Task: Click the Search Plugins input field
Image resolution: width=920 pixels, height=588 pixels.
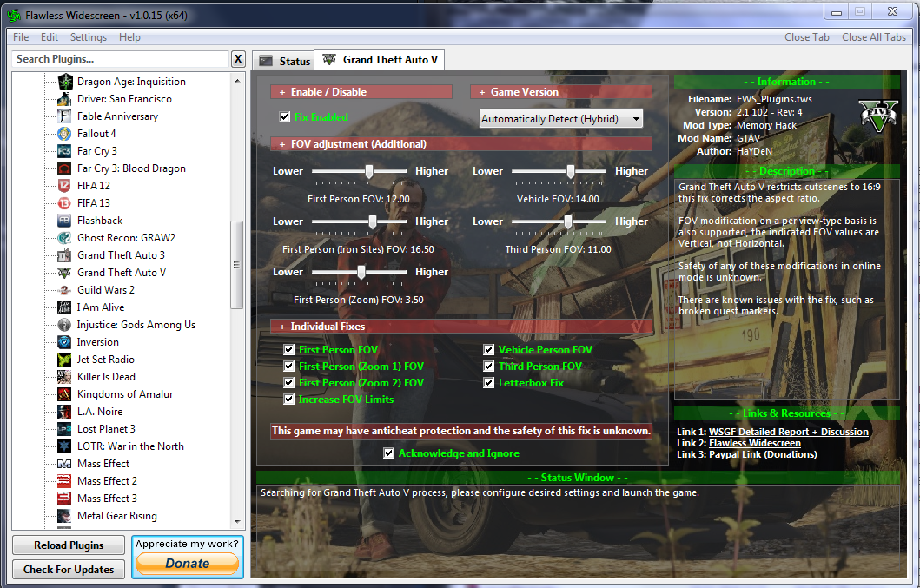Action: (x=120, y=59)
